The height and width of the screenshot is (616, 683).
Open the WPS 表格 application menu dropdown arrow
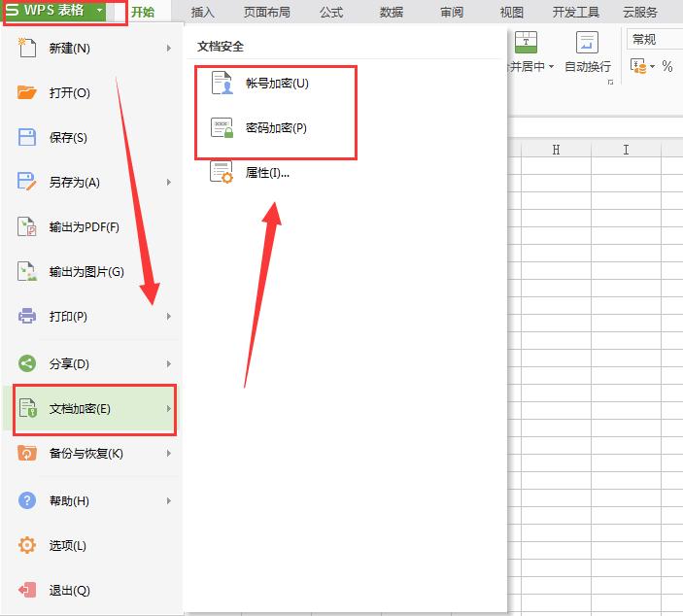coord(100,10)
